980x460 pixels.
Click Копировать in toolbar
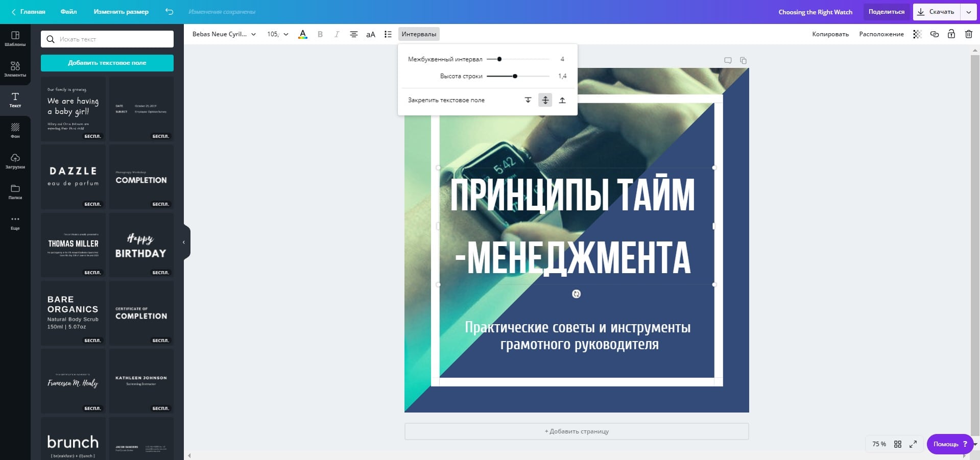[830, 34]
